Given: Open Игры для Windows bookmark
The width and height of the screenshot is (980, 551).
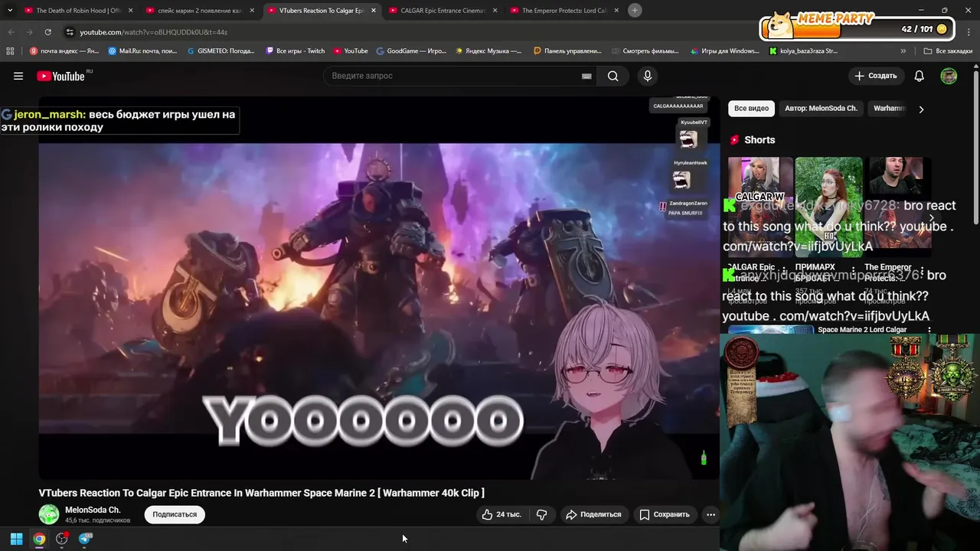Looking at the screenshot, I should point(724,51).
